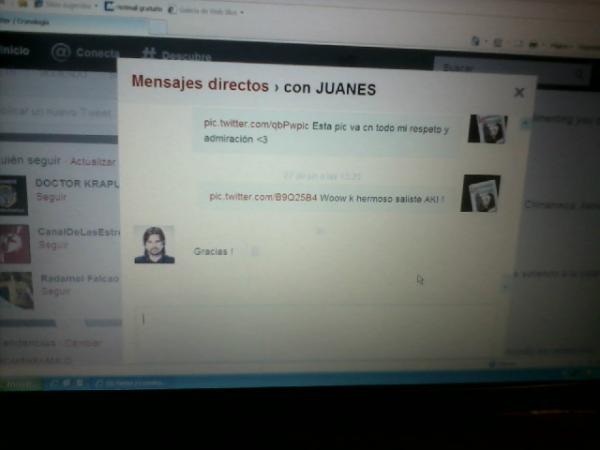Read the Gracias ! message text

click(x=213, y=251)
